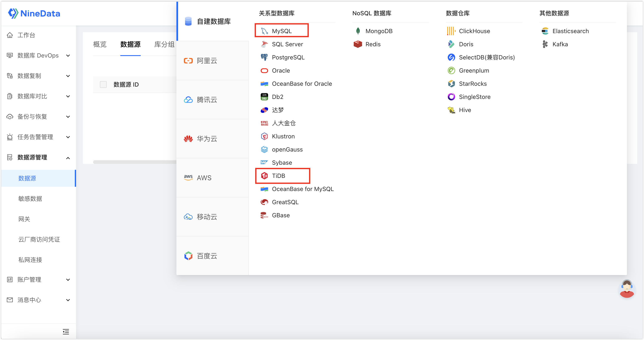Click the PostgreSQL elephant icon

264,58
